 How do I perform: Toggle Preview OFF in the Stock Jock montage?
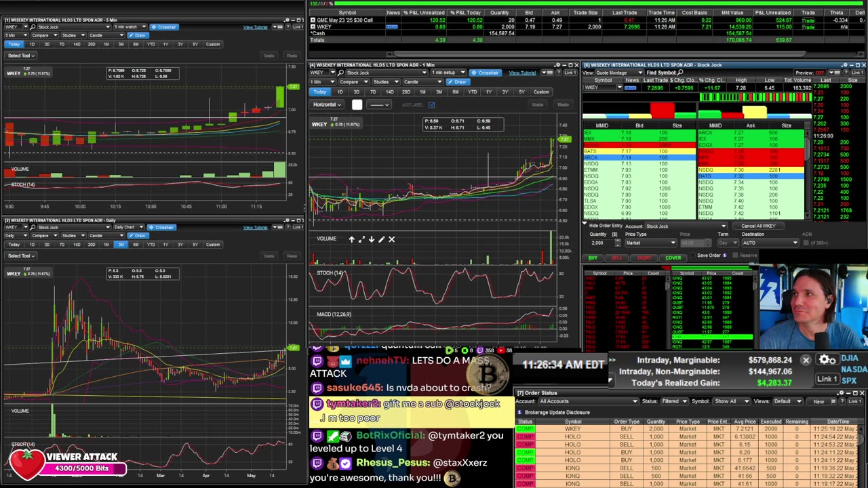tap(812, 73)
